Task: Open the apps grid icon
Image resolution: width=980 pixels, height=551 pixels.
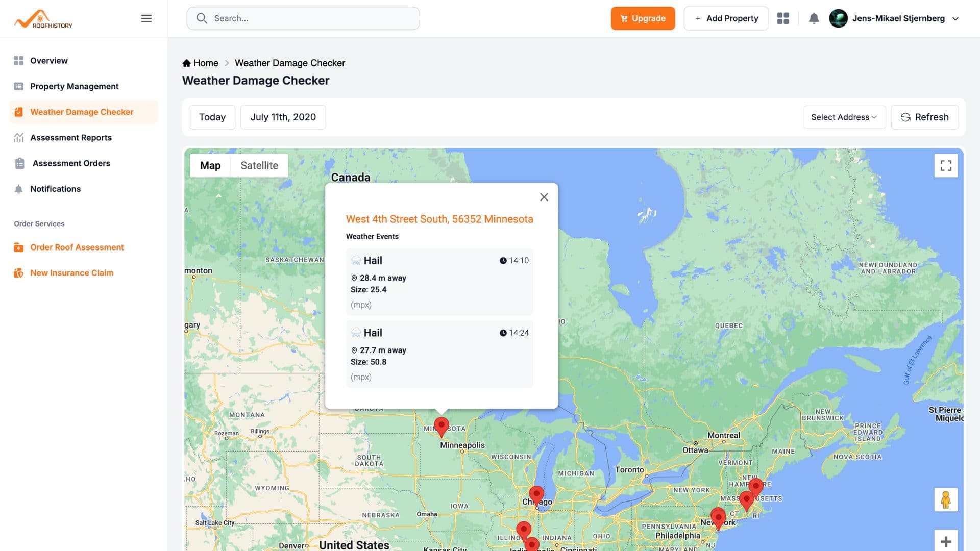Action: [x=783, y=18]
